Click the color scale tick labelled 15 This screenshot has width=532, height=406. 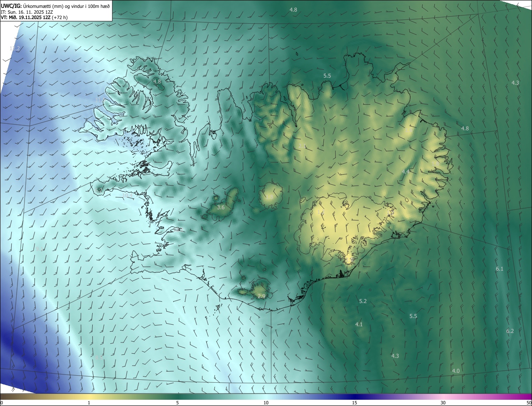pyautogui.click(x=355, y=403)
